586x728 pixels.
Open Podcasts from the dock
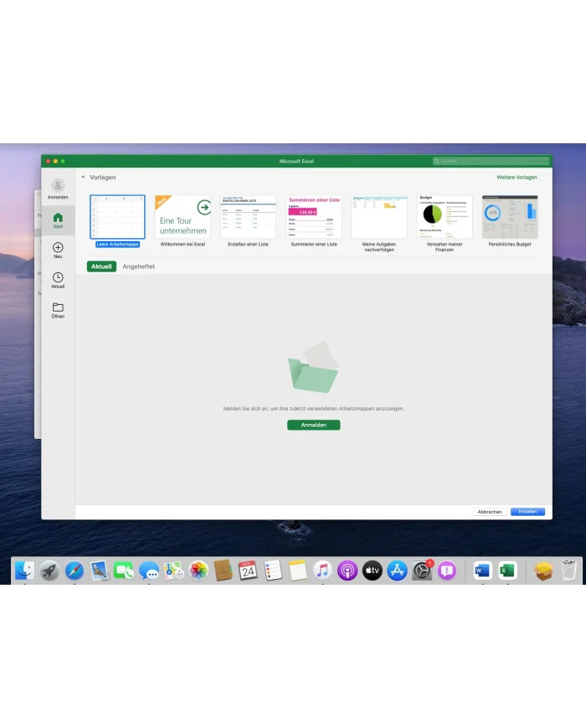pos(347,571)
